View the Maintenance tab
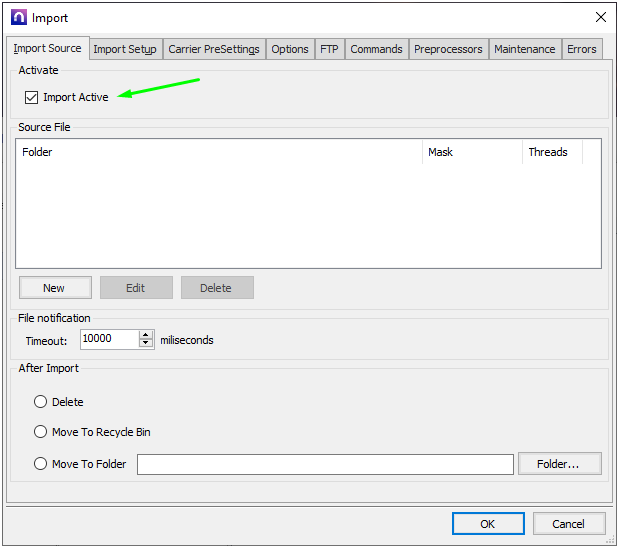The height and width of the screenshot is (548, 619). (524, 49)
